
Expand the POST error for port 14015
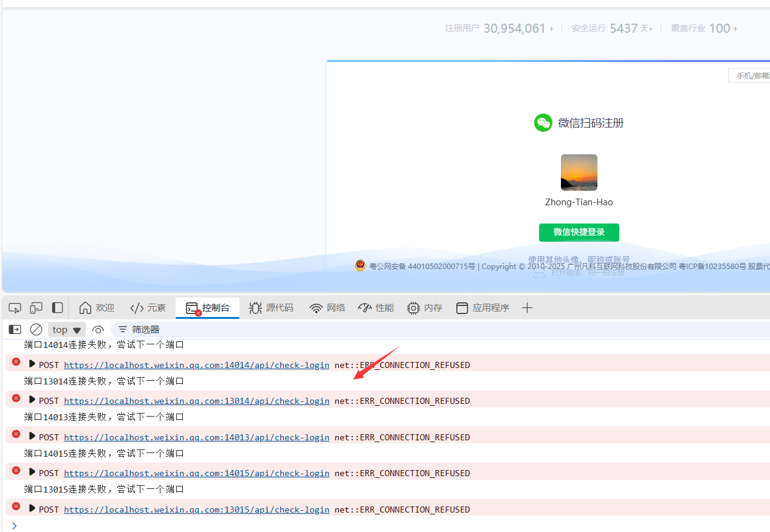tap(32, 471)
